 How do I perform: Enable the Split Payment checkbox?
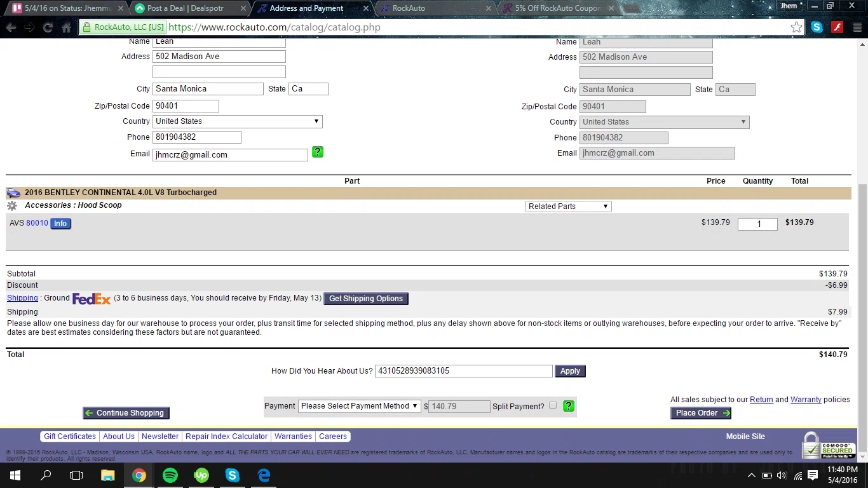pyautogui.click(x=552, y=405)
